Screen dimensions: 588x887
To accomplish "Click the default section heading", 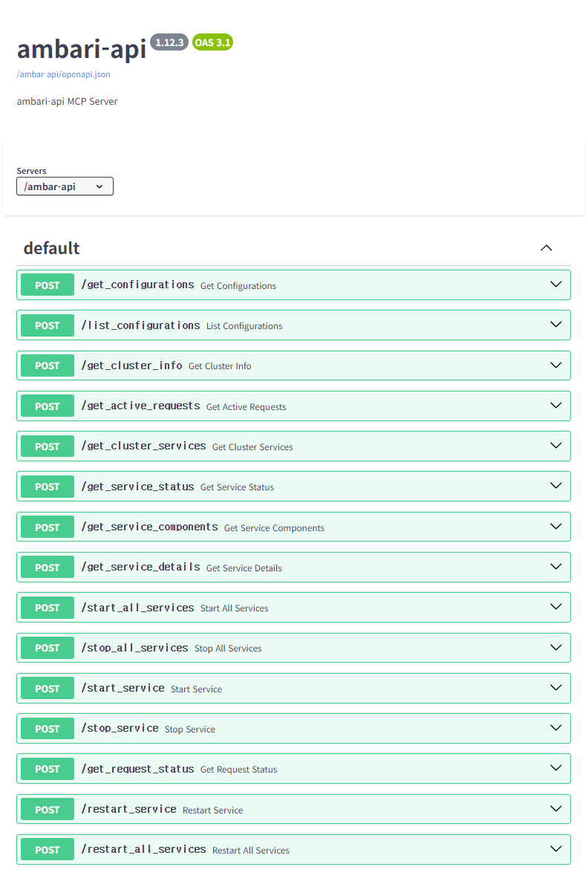I will point(51,248).
